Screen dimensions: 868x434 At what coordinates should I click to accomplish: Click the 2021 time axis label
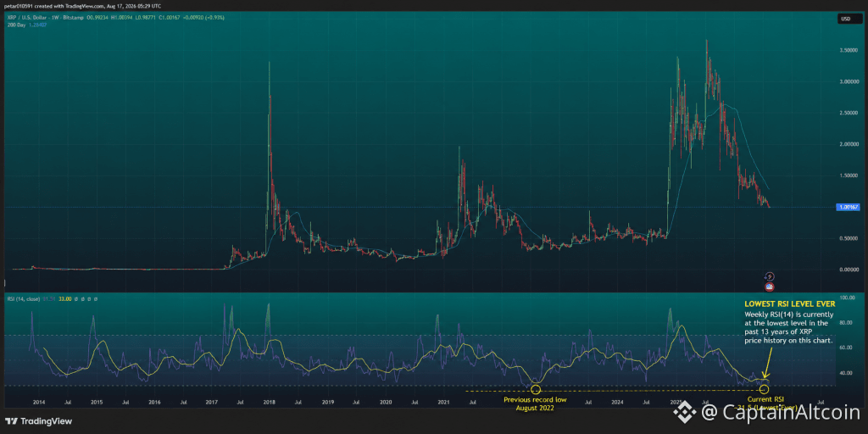point(443,403)
